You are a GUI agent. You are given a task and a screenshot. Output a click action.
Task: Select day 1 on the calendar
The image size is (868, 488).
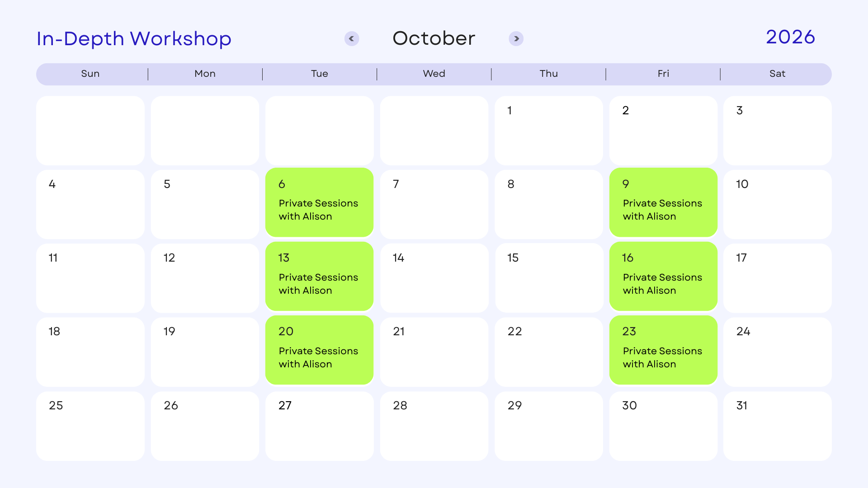[x=549, y=131]
